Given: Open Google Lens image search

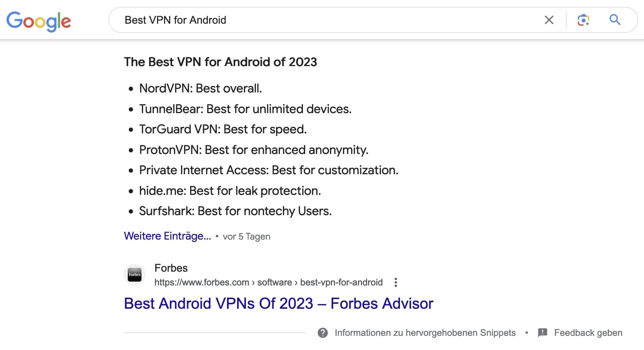Looking at the screenshot, I should [x=583, y=20].
